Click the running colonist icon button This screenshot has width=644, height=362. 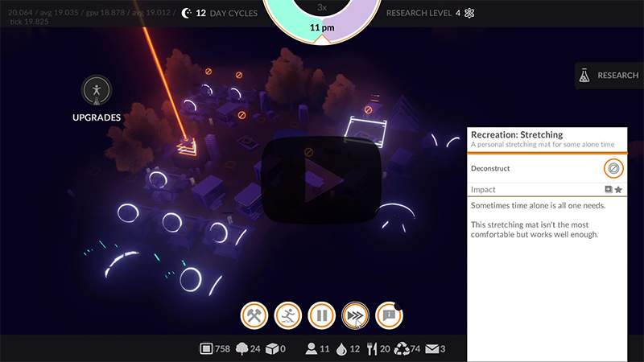(x=288, y=315)
